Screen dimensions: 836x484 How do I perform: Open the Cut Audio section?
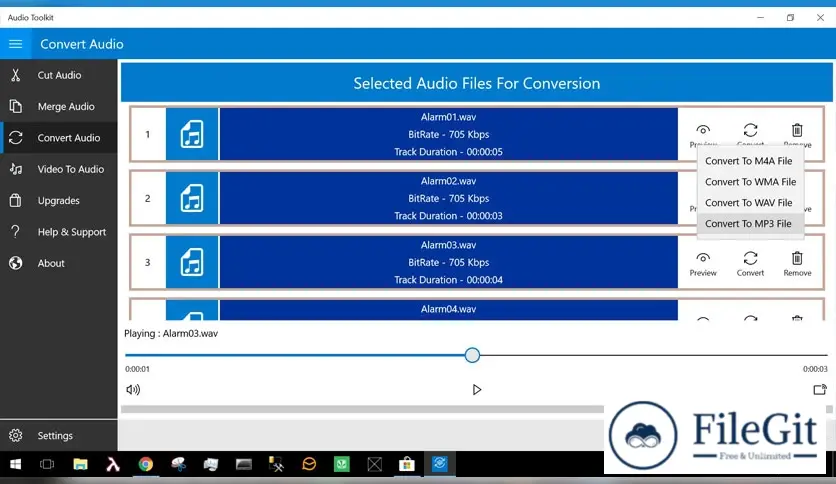point(59,75)
